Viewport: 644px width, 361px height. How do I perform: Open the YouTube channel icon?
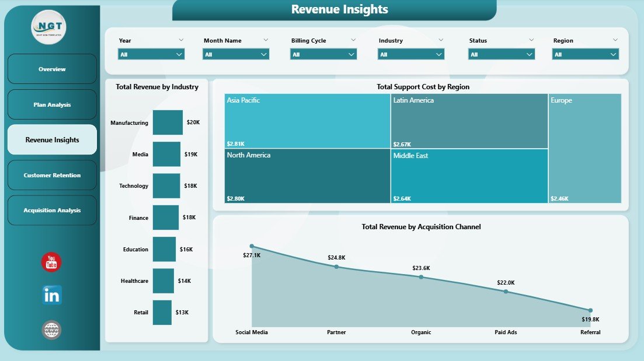coord(51,262)
